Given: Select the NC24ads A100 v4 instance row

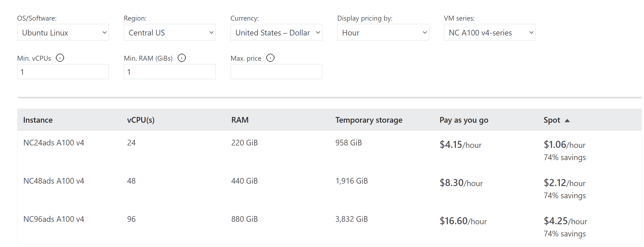Looking at the screenshot, I should pos(54,143).
